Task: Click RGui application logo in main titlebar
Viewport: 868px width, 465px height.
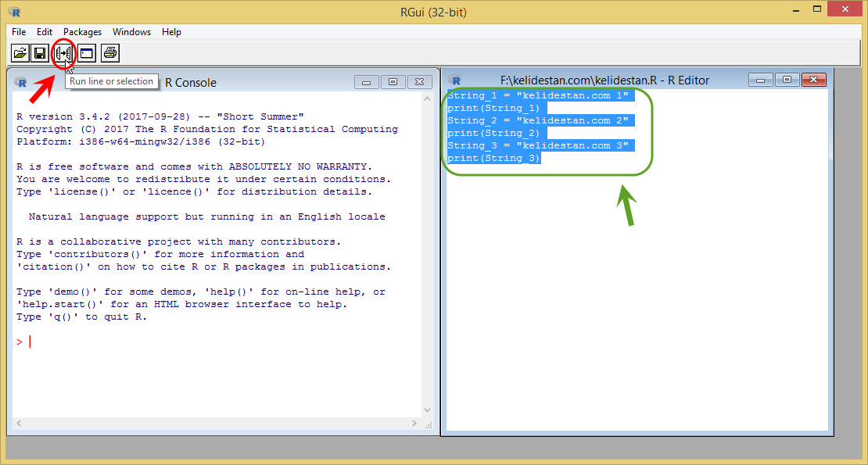Action: [14, 13]
